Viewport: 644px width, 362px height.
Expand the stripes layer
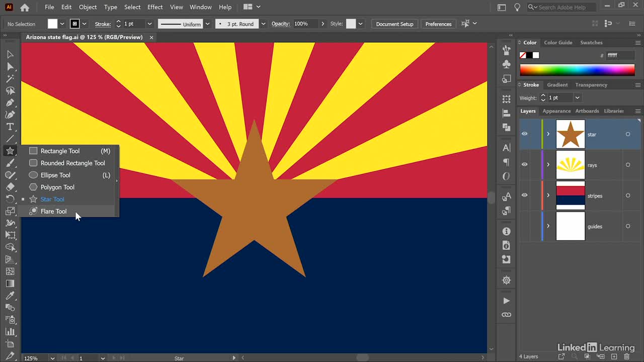tap(548, 196)
